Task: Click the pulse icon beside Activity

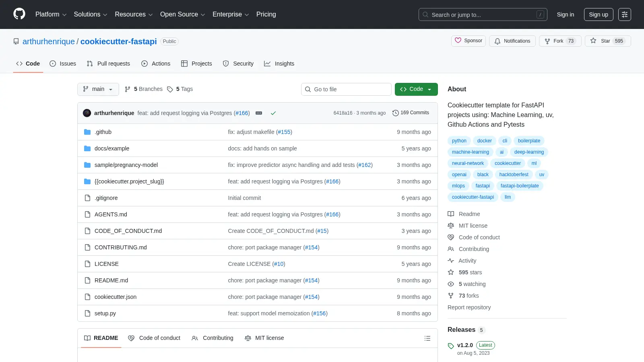Action: coord(451,261)
